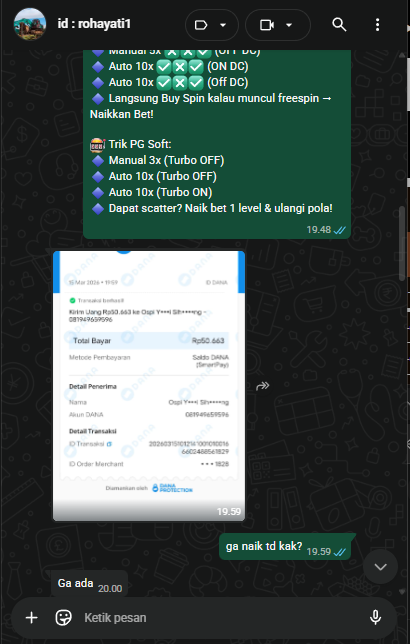The width and height of the screenshot is (410, 644).
Task: Focus the Ketik pesan message field
Action: coord(222,617)
